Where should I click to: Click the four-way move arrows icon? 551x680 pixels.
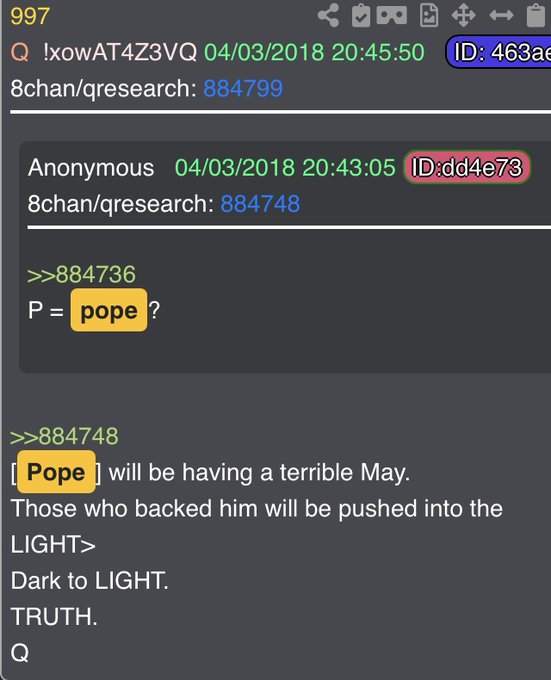(463, 16)
